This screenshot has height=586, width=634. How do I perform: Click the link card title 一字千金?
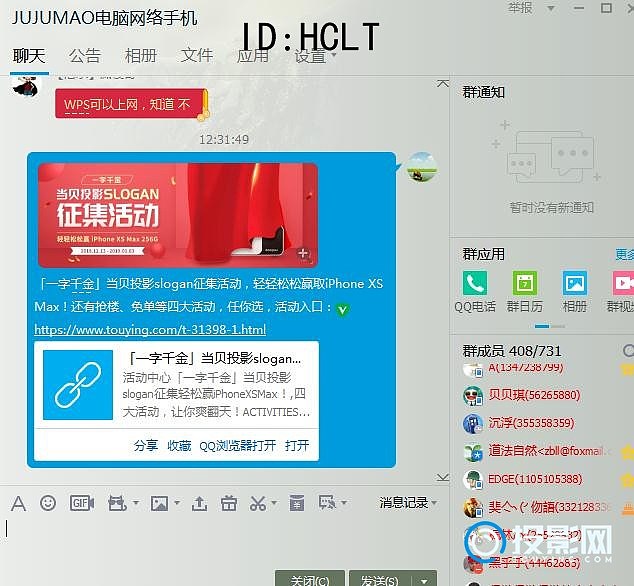[214, 359]
